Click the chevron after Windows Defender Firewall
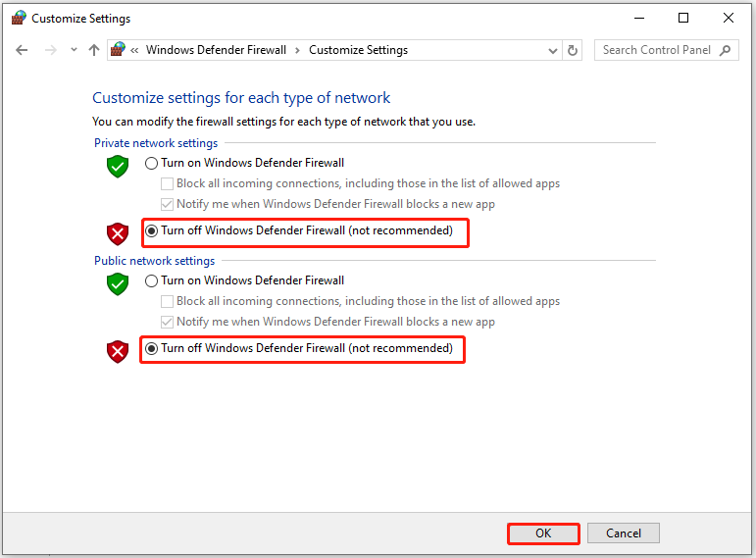Viewport: 756px width, 558px height. (x=297, y=50)
